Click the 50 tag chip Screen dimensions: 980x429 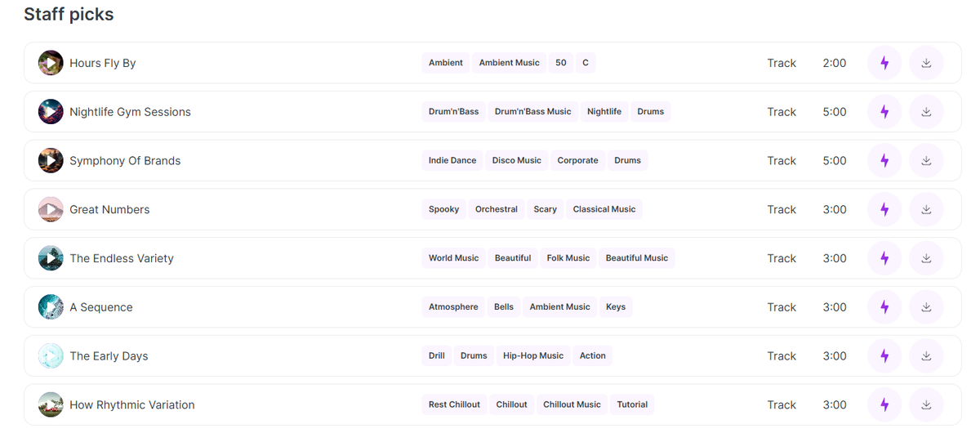click(x=561, y=63)
